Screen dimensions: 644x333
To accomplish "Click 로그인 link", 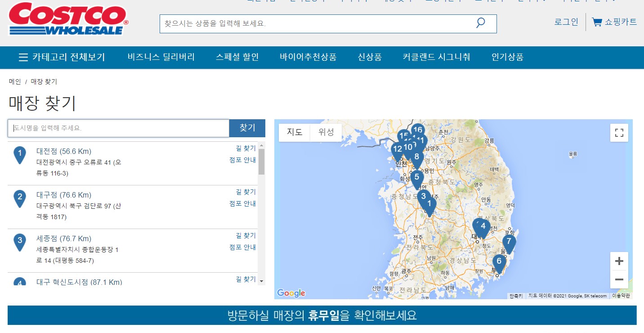I will click(x=566, y=22).
